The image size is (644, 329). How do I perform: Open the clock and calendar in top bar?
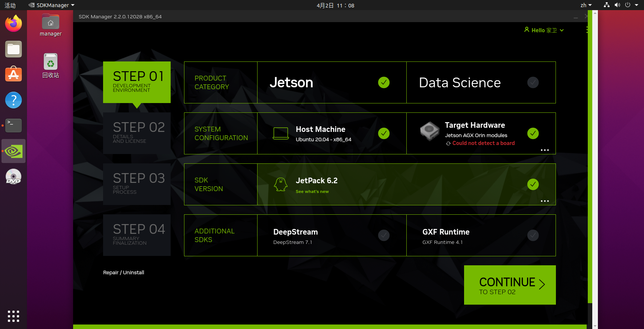335,5
